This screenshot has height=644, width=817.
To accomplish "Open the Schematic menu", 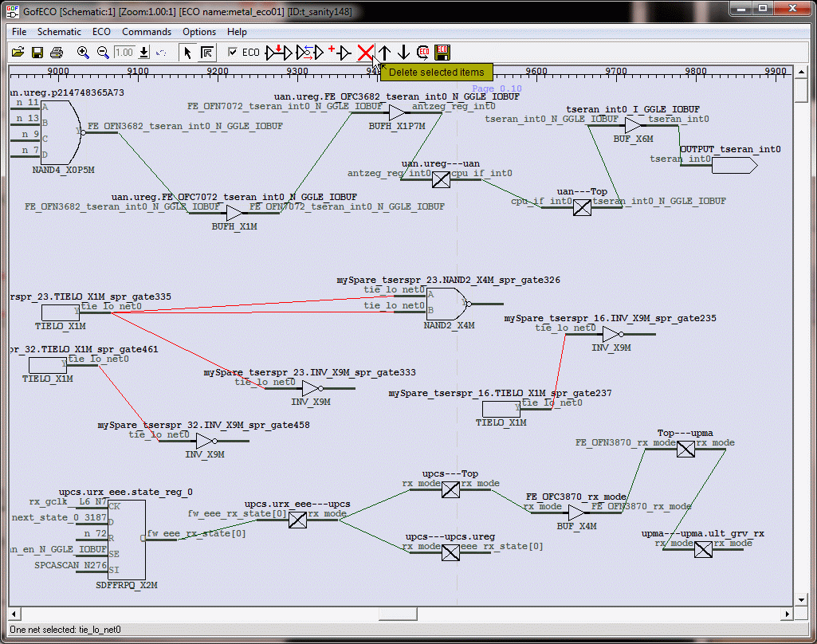I will (59, 32).
